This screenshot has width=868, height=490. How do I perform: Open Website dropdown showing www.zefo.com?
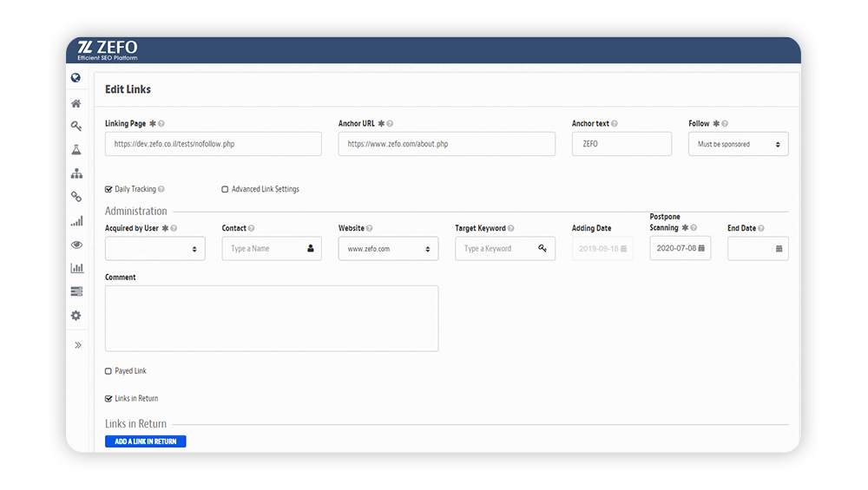pyautogui.click(x=388, y=249)
